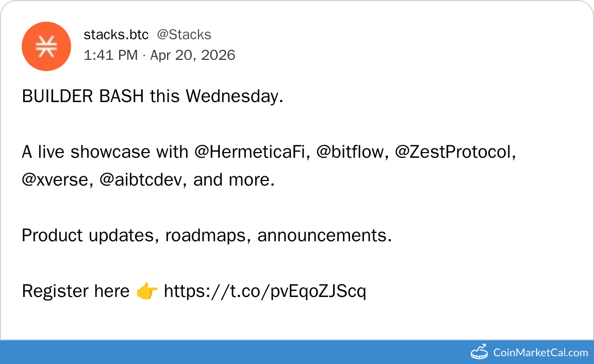
Task: Click the 1:41 PM tweet timestamp
Action: [x=110, y=55]
